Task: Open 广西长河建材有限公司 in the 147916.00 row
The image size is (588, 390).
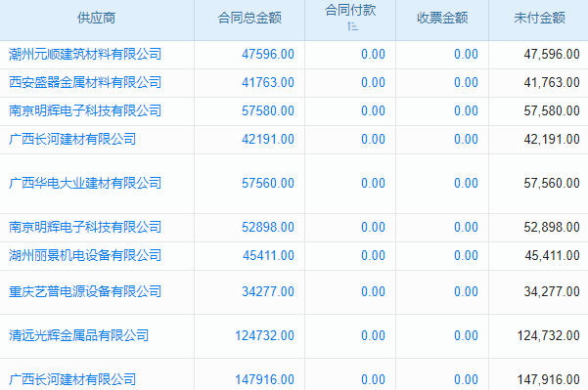Action: click(x=72, y=379)
